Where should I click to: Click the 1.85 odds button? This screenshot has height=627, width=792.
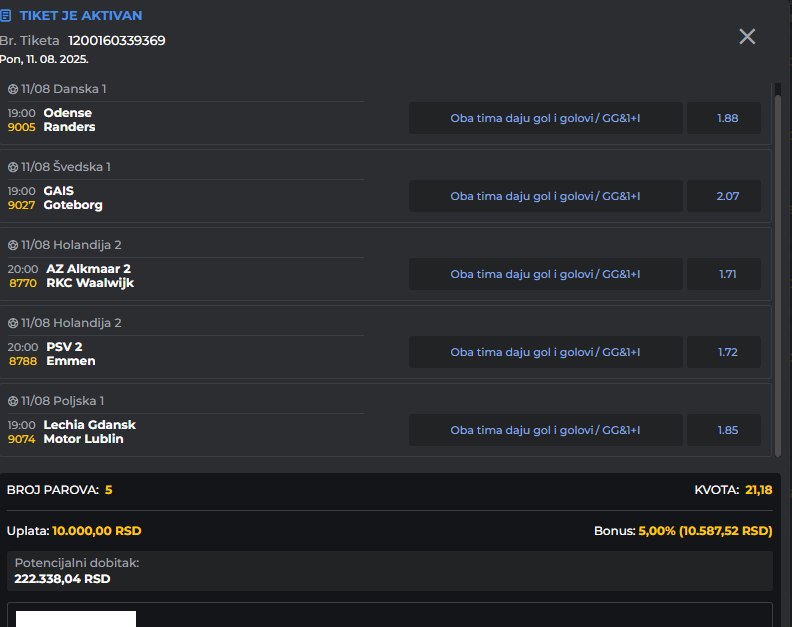727,430
